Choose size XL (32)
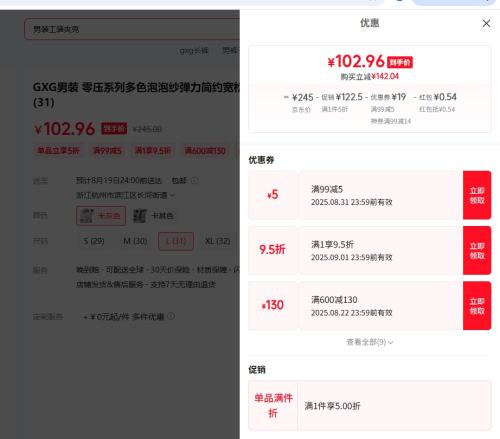This screenshot has width=500, height=439. 218,241
